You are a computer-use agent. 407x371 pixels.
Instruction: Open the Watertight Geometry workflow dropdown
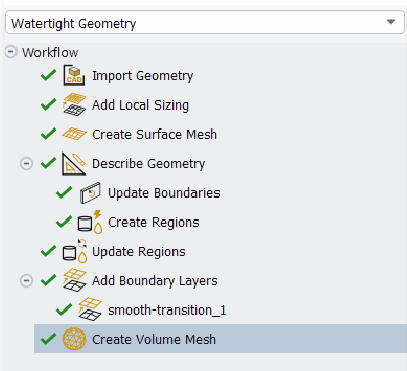pyautogui.click(x=205, y=22)
